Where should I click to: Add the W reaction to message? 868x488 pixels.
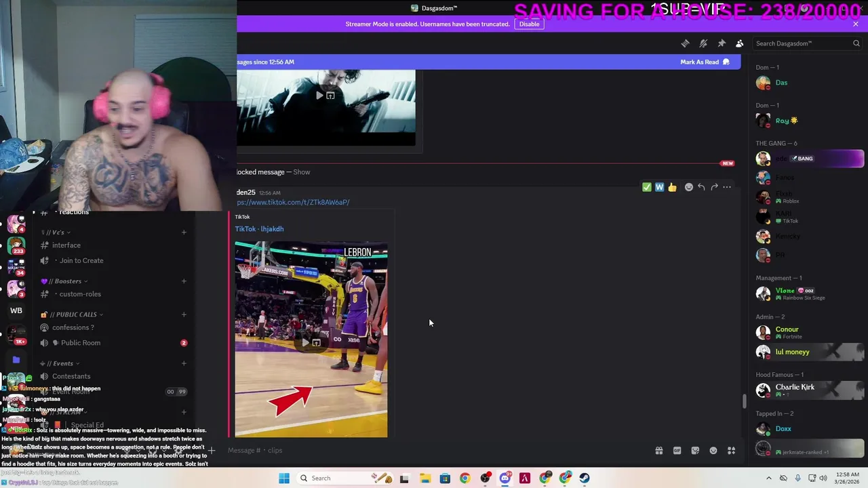(x=659, y=187)
